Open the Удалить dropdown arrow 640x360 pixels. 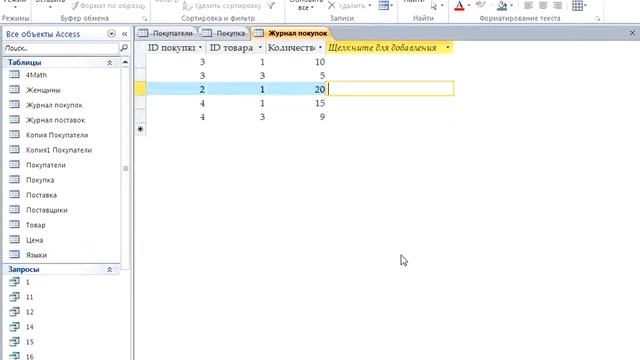click(370, 5)
